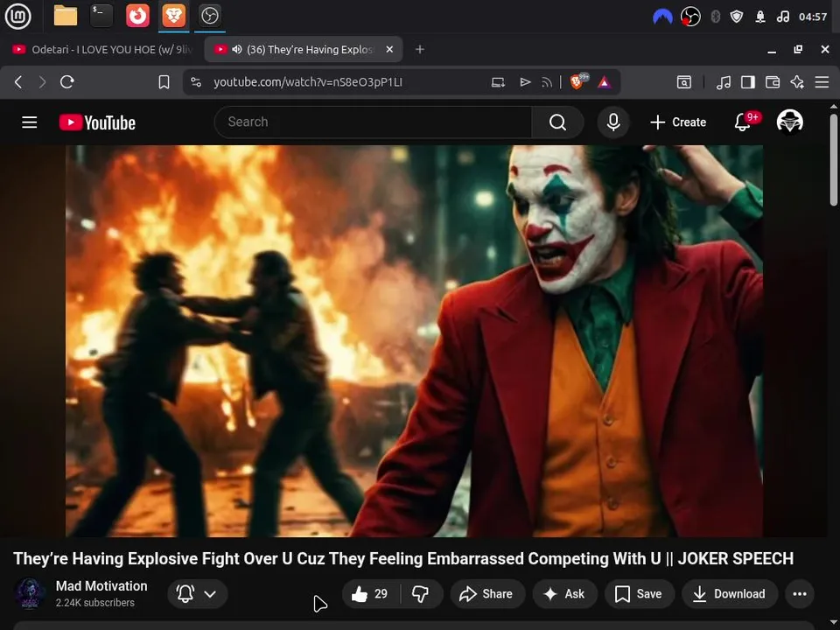This screenshot has width=840, height=630.
Task: Go forward in browser history
Action: (42, 82)
